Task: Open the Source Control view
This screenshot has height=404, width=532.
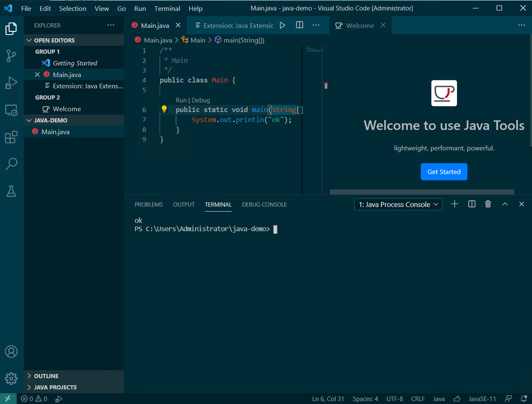Action: [11, 55]
